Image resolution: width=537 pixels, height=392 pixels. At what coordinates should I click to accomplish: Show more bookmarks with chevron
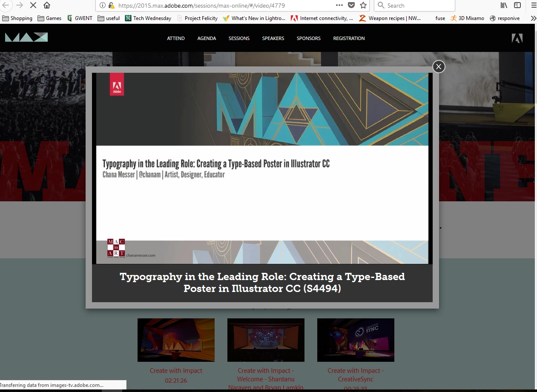click(x=533, y=18)
